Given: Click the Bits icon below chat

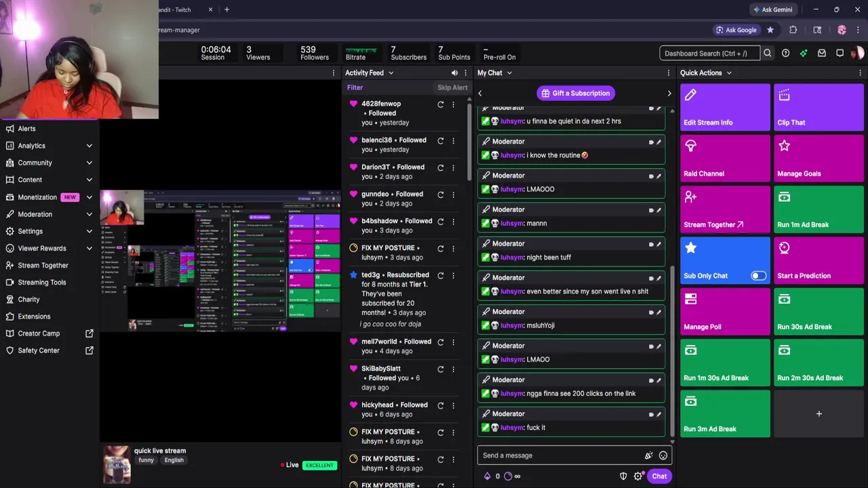Looking at the screenshot, I should click(487, 476).
